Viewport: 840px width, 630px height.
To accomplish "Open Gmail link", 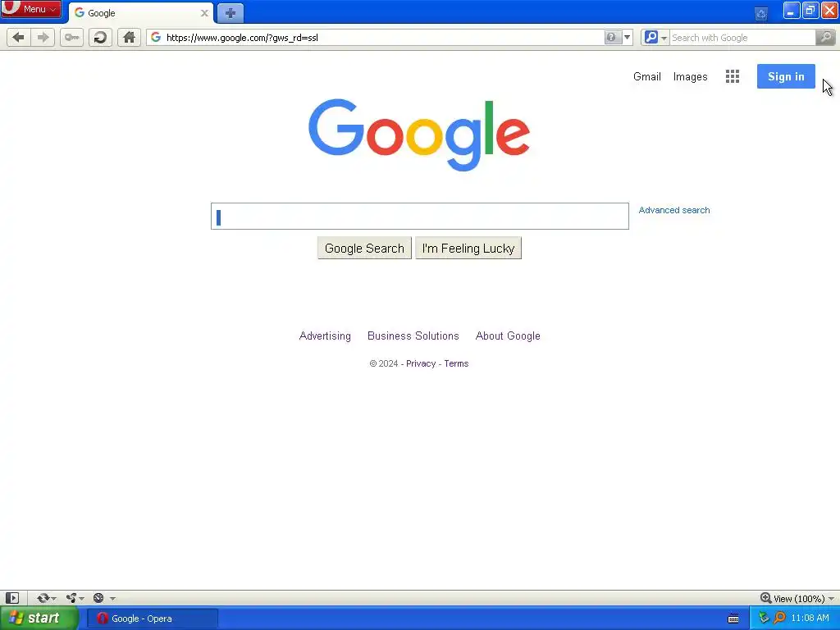I will pyautogui.click(x=646, y=76).
